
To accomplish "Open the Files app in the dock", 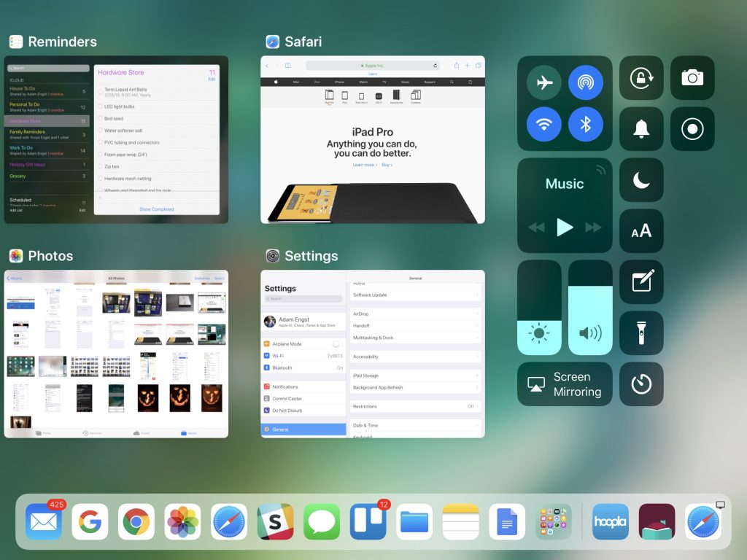I will 414,521.
